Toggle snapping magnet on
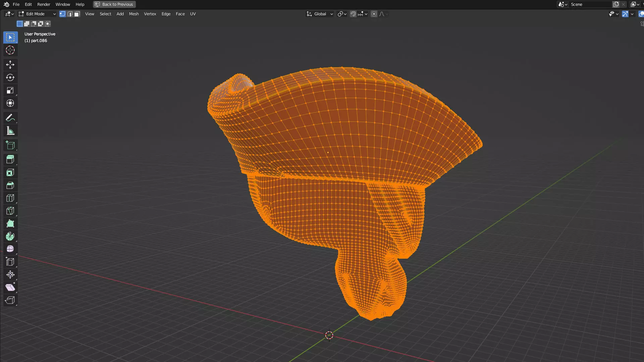This screenshot has height=362, width=644. point(353,14)
